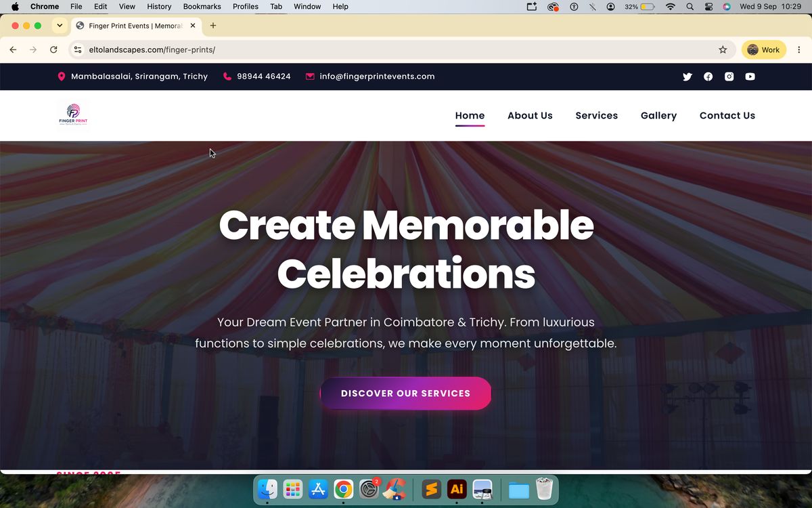Open App Store from the dock
The image size is (812, 508).
point(318,489)
